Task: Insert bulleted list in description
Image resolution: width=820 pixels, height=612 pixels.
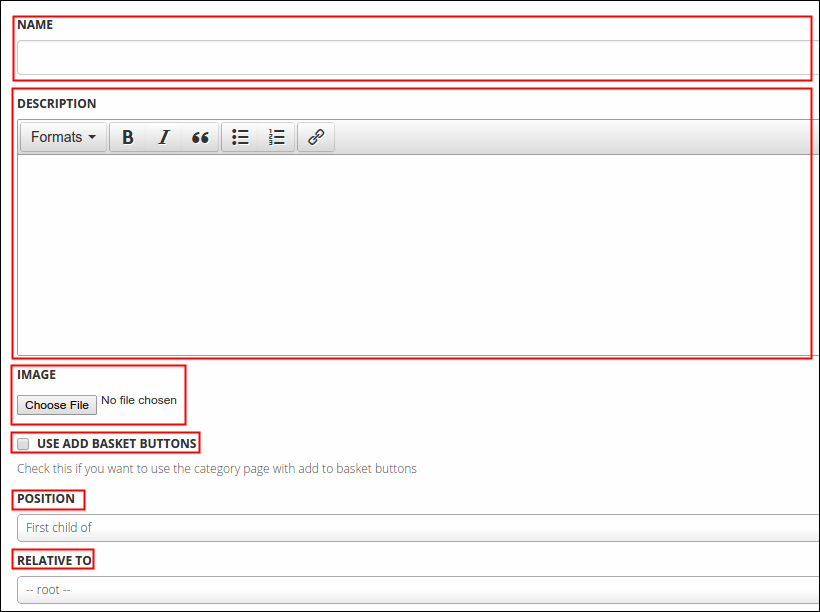Action: [x=240, y=137]
